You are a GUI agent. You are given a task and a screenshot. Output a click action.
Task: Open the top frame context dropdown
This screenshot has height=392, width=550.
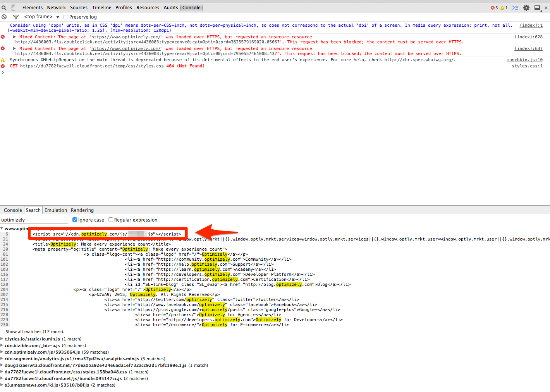point(41,17)
